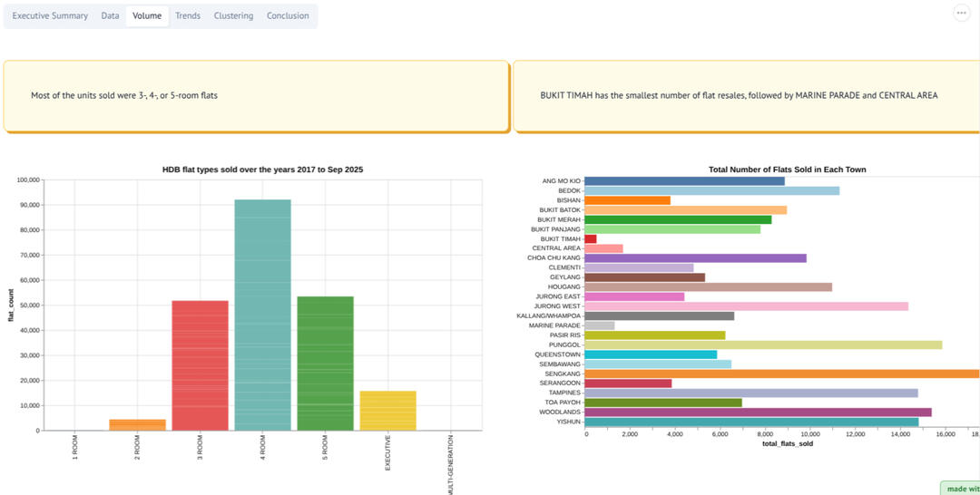980x495 pixels.
Task: Select the 5 ROOM green bar
Action: (325, 363)
